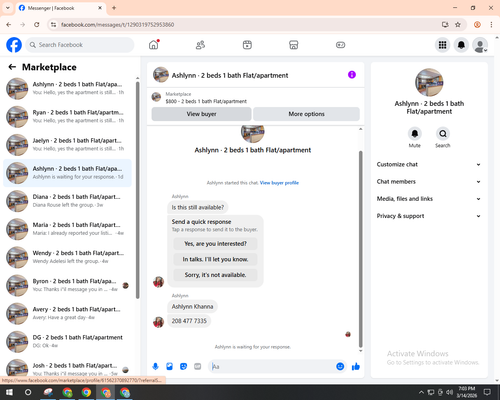Open Diana's apartment conversation

tap(67, 201)
